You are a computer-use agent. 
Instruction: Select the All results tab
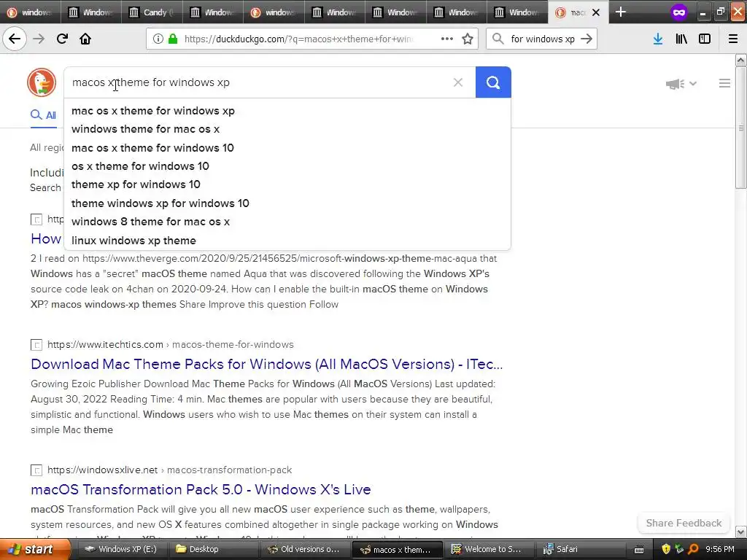coord(43,115)
